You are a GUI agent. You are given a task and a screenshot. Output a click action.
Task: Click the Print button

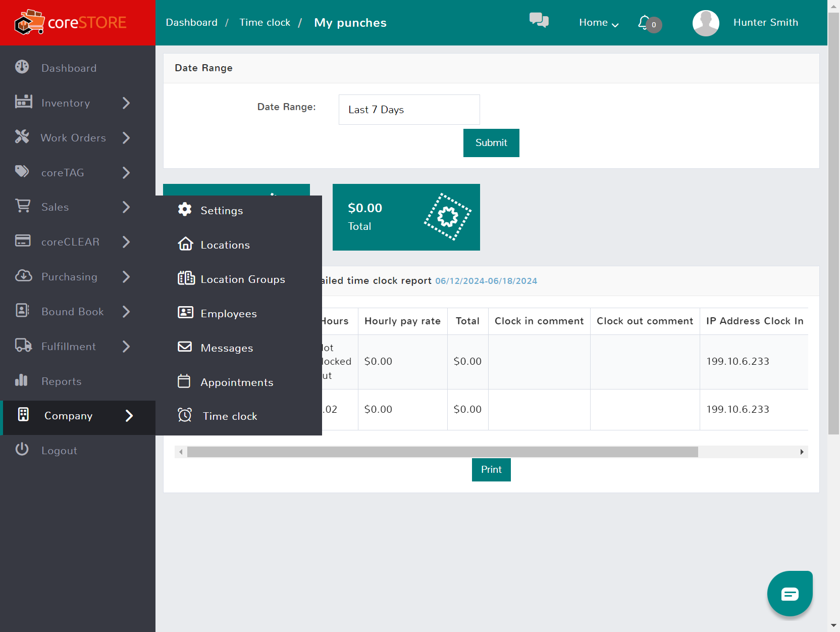point(491,470)
